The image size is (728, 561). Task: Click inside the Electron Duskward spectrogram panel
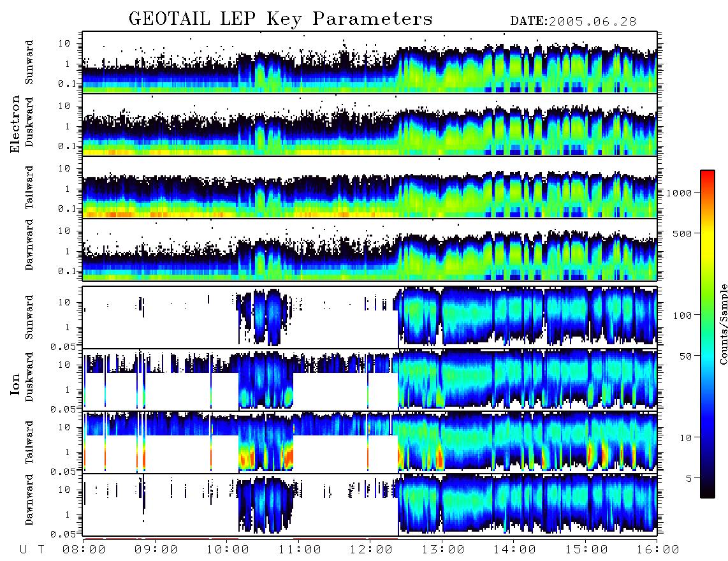[x=370, y=124]
